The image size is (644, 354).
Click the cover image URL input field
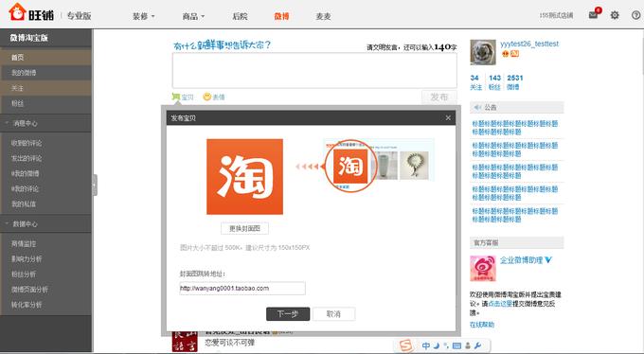[242, 289]
